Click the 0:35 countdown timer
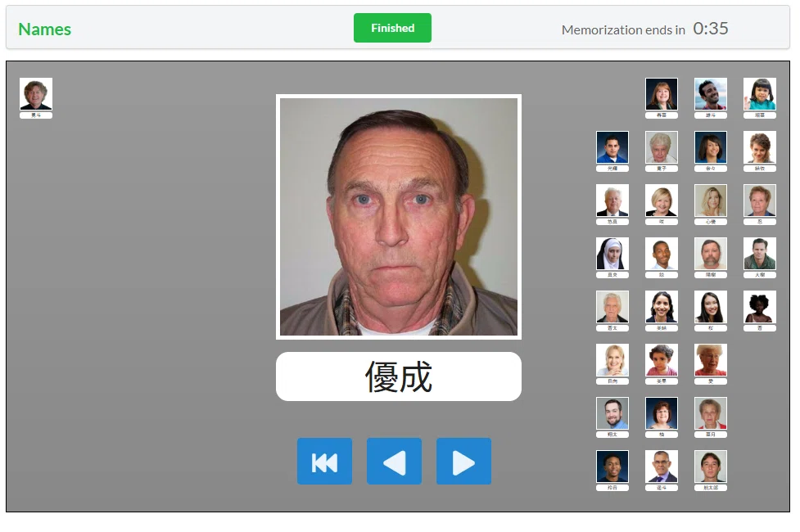 [x=710, y=29]
